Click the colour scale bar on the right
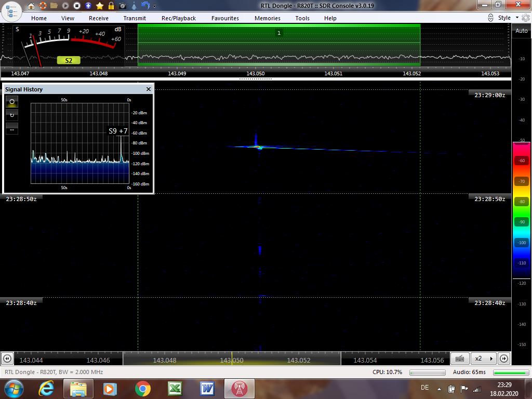The image size is (532, 399). (522, 210)
